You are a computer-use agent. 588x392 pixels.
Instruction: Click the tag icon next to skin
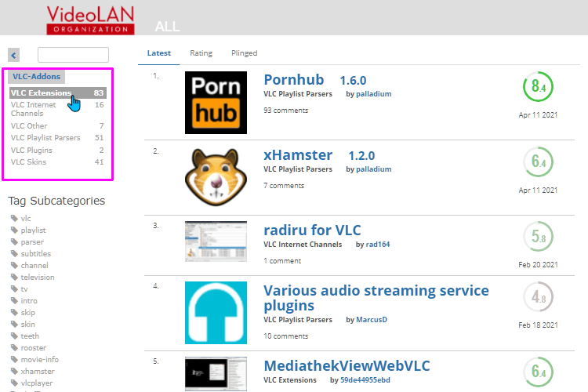pyautogui.click(x=15, y=324)
